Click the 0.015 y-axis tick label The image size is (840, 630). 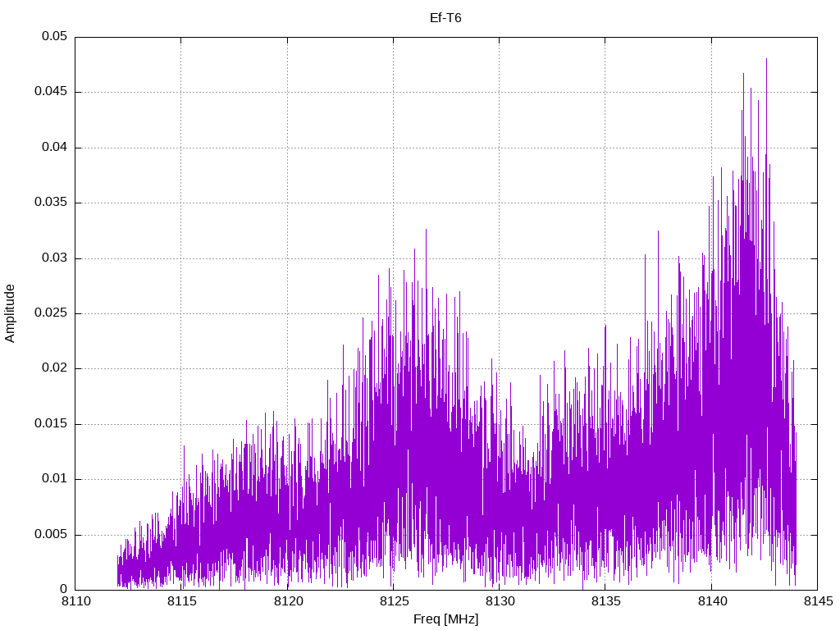tap(51, 424)
